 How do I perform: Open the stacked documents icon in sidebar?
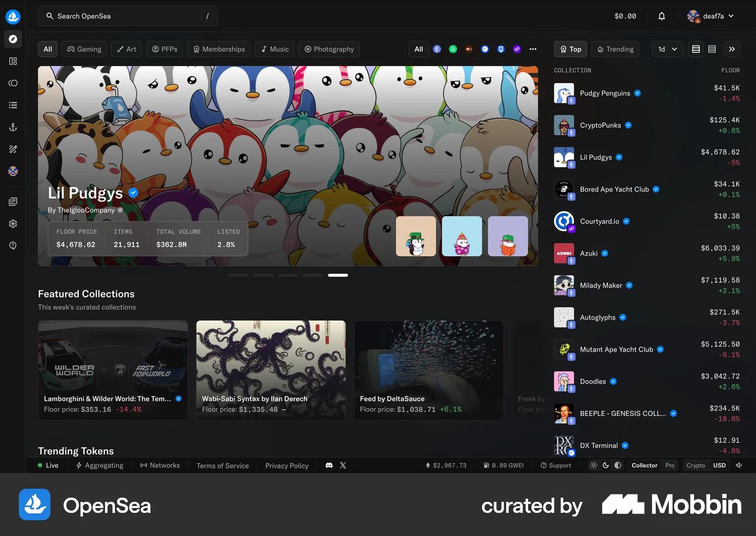[x=13, y=202]
